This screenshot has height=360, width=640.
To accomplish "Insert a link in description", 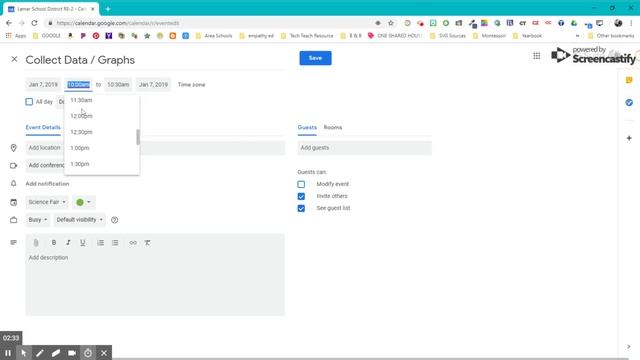I will 133,242.
